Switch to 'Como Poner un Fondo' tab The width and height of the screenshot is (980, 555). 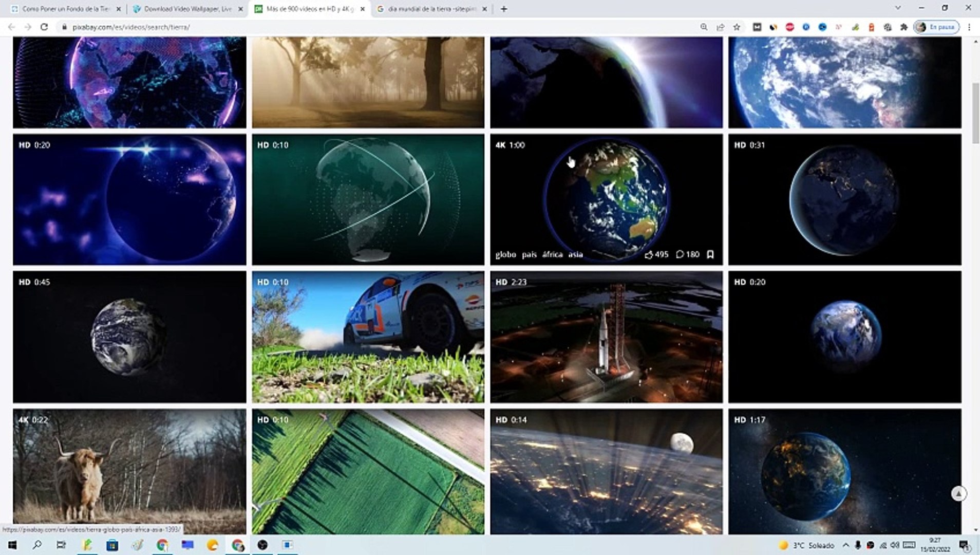pos(66,9)
